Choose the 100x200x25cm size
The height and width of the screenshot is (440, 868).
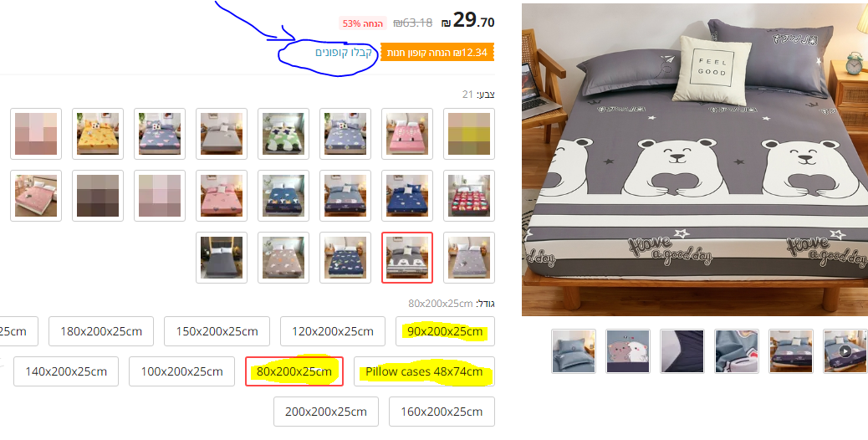click(x=181, y=371)
